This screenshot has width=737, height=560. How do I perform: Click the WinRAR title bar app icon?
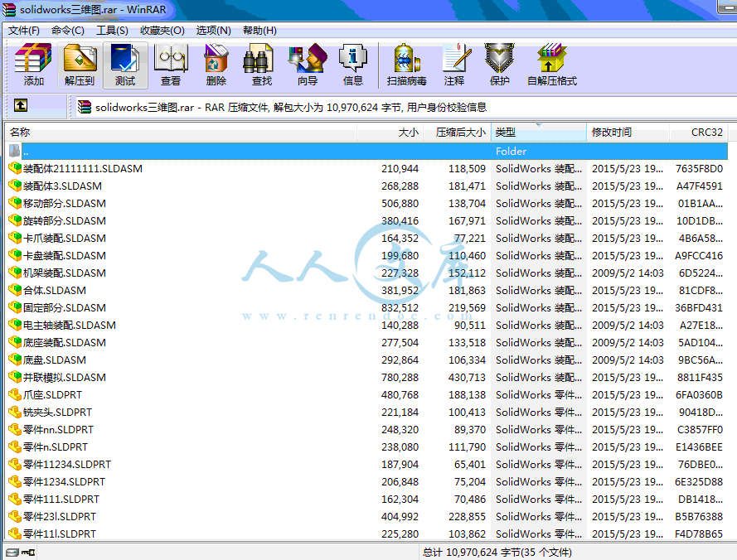(8, 9)
